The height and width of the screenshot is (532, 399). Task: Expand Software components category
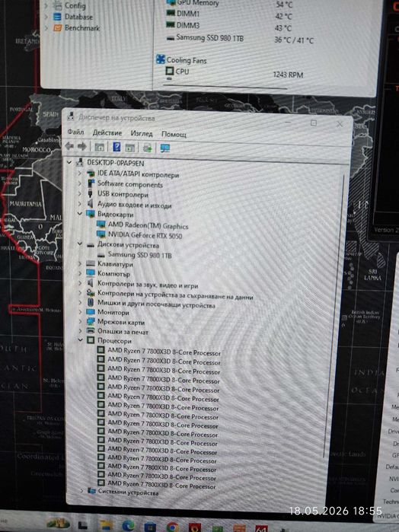click(80, 183)
